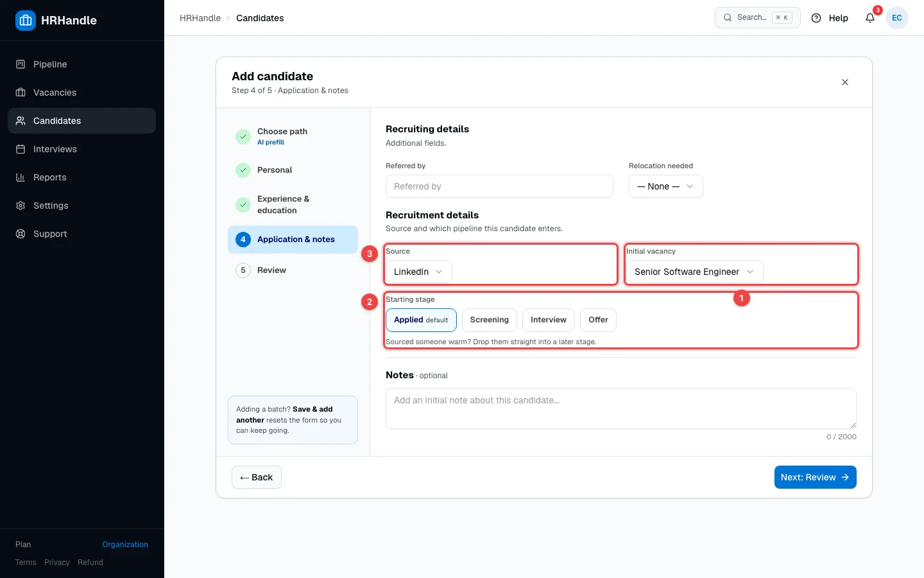Click the Candidates breadcrumb text

pyautogui.click(x=260, y=18)
